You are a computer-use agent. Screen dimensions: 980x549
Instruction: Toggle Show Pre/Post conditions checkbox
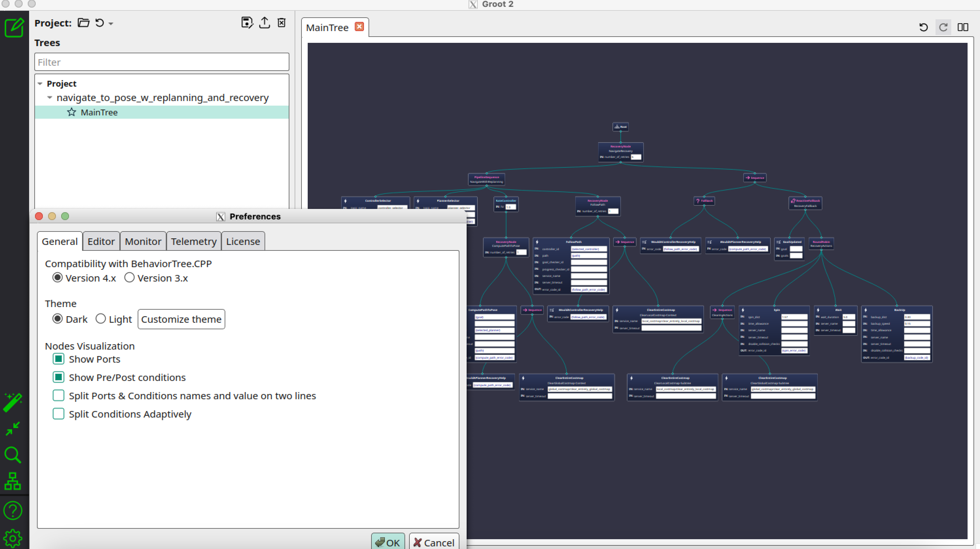click(59, 377)
